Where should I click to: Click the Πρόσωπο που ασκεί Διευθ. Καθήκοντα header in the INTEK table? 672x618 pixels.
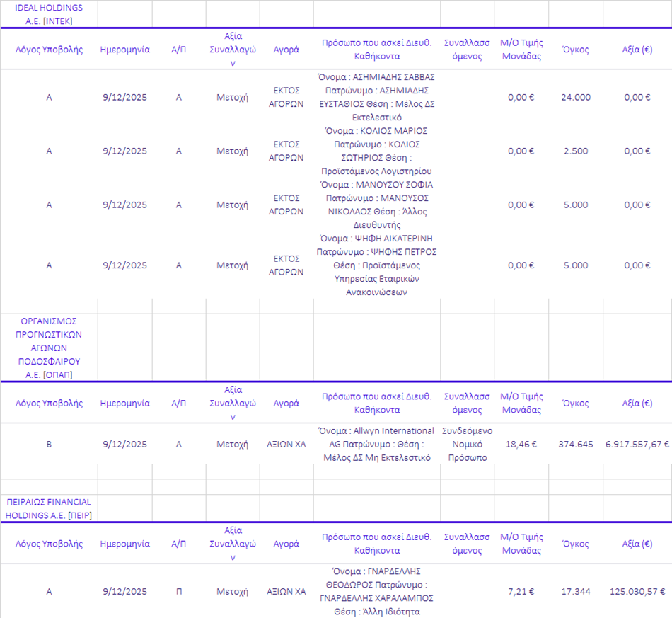click(377, 50)
